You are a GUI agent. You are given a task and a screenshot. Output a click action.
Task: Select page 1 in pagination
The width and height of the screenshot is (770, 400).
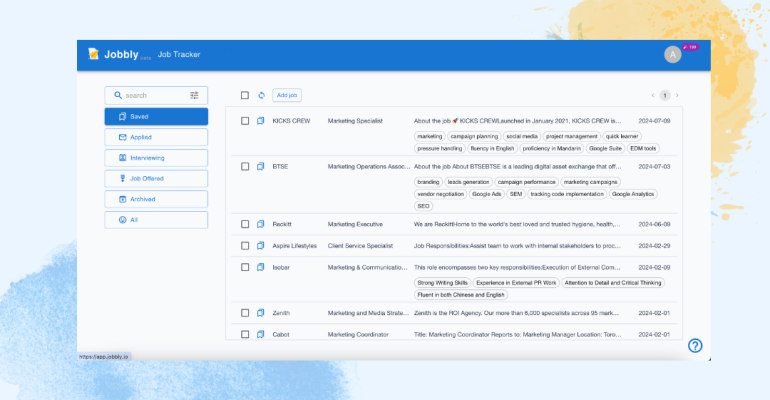pos(665,95)
